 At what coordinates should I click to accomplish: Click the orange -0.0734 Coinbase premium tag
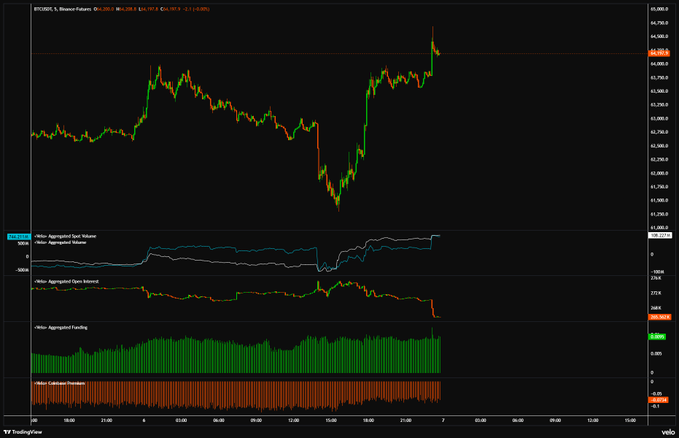659,400
